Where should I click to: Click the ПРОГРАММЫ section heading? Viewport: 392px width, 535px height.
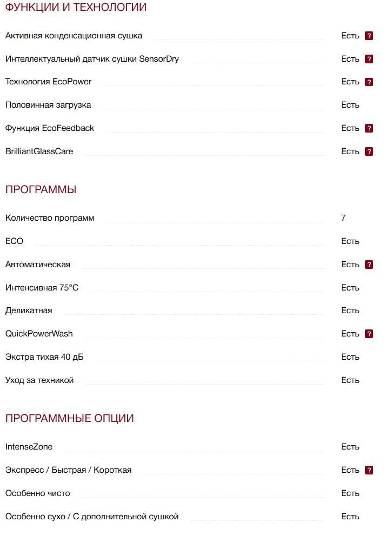click(41, 190)
